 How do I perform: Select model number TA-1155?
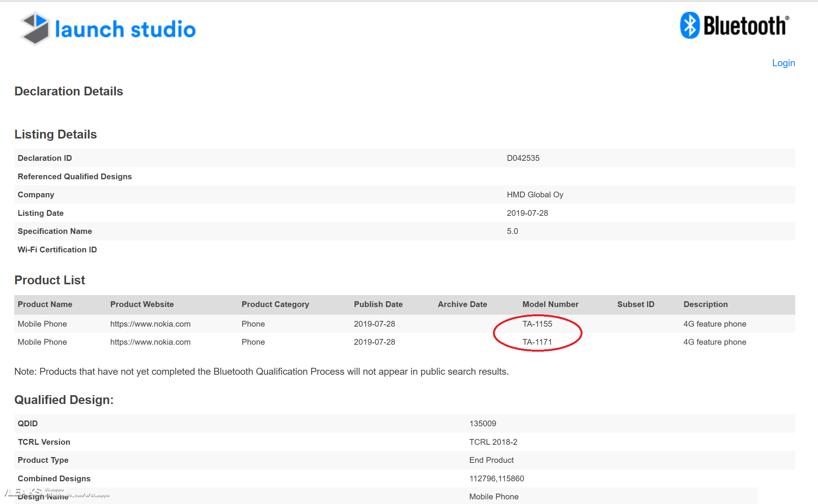[x=537, y=324]
